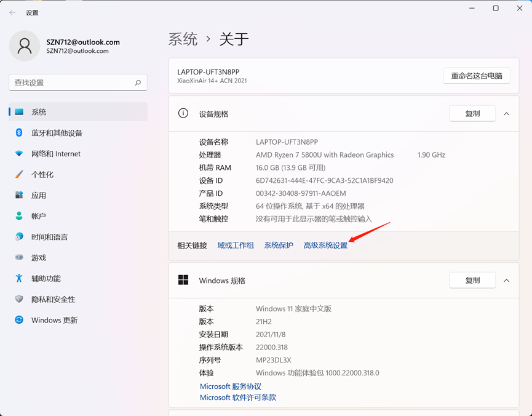
Task: Open 系统保护 link
Action: tap(279, 245)
